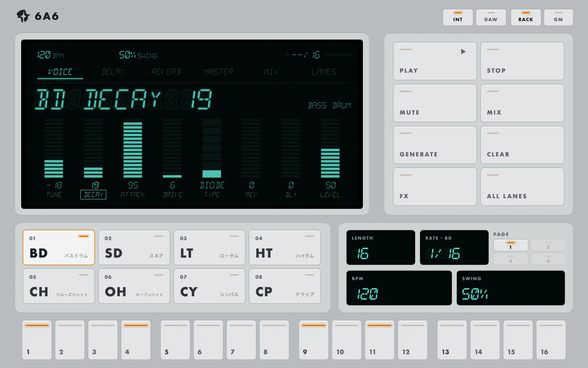Select the REV send parameter

(251, 148)
